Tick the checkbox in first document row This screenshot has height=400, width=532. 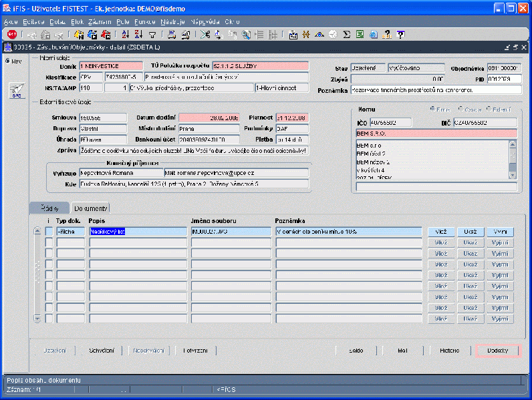[49, 232]
